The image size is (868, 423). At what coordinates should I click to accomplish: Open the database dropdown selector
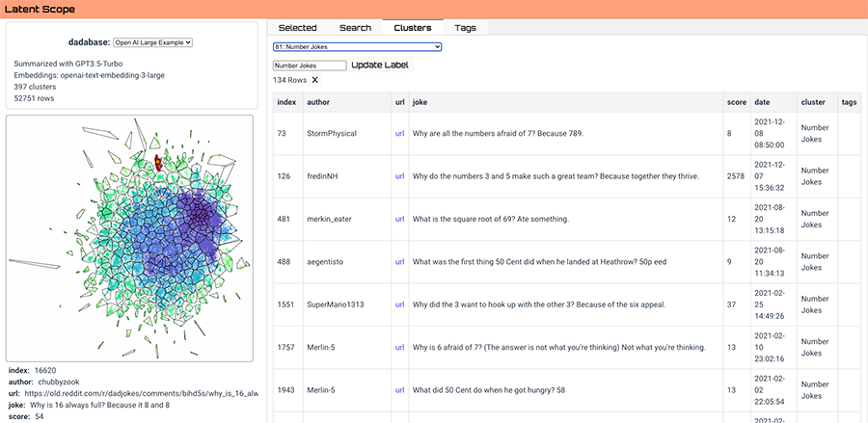(x=152, y=42)
